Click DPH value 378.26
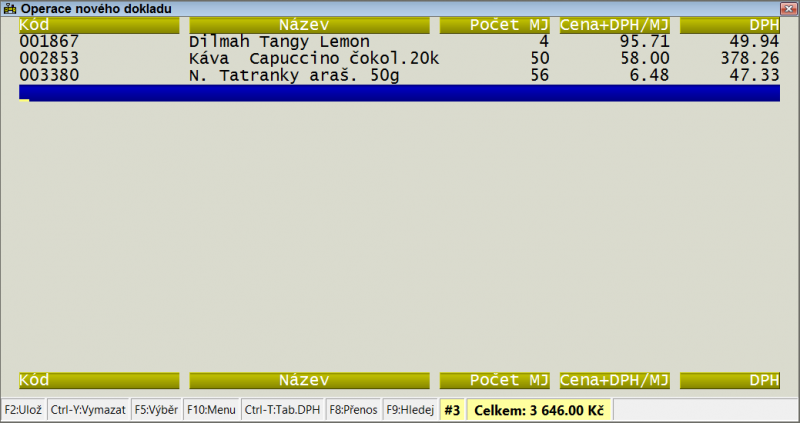This screenshot has width=800, height=423. click(x=749, y=59)
